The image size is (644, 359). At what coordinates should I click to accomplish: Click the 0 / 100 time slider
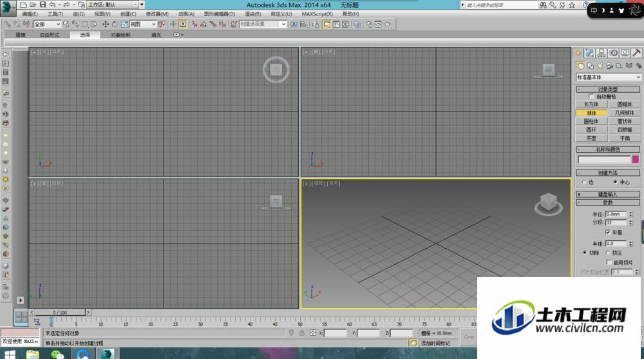(x=59, y=313)
